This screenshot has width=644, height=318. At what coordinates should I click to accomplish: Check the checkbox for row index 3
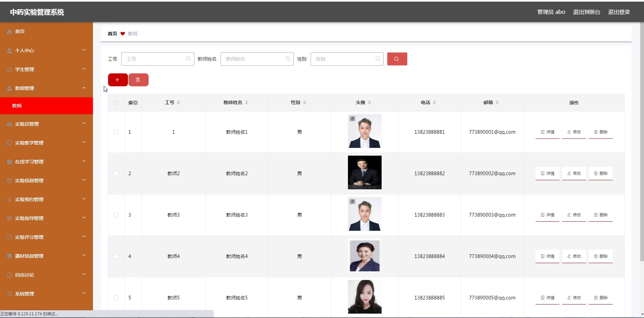click(116, 215)
